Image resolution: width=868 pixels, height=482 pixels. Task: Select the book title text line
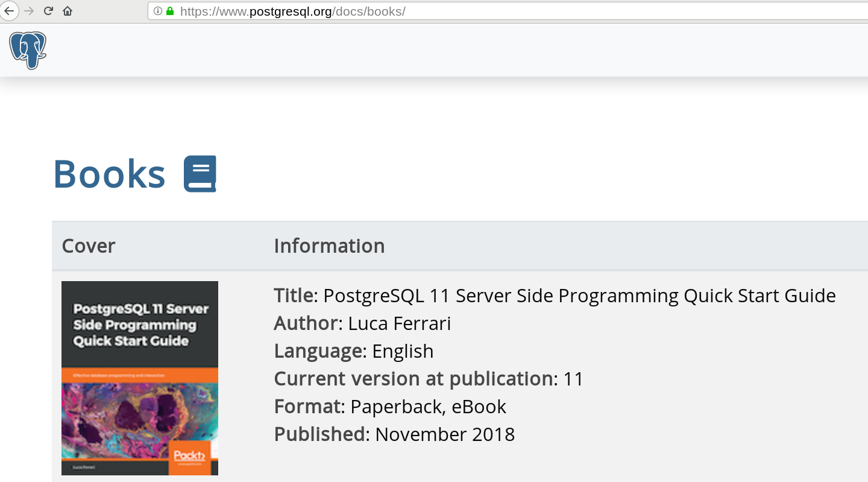pyautogui.click(x=555, y=296)
